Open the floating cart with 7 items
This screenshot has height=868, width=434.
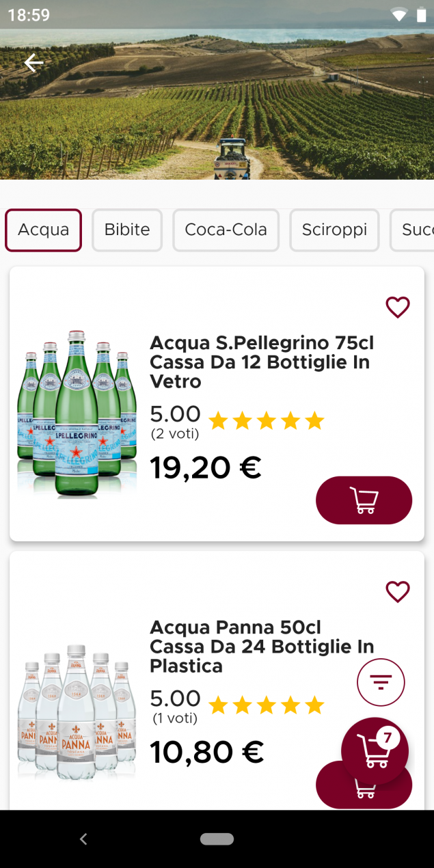(x=375, y=750)
